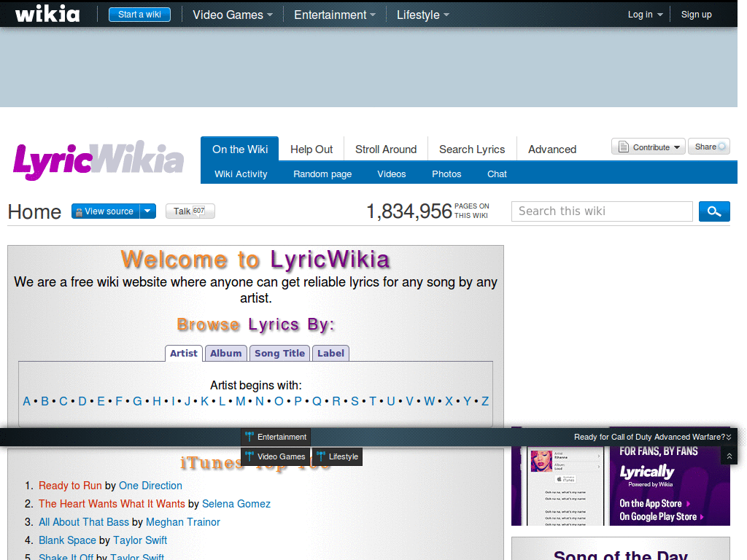
Task: Click the Entertainment game controller icon
Action: (x=249, y=437)
